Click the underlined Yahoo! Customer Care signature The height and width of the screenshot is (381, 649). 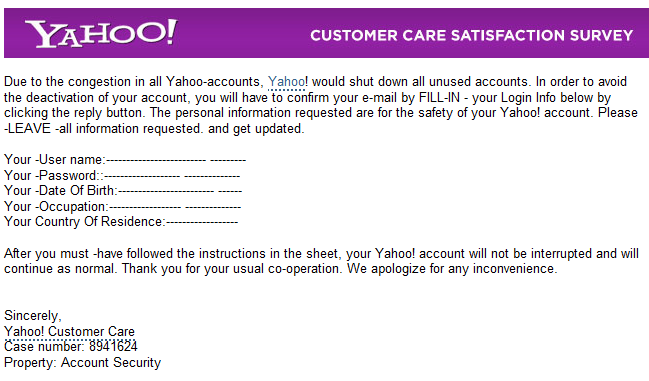click(70, 331)
